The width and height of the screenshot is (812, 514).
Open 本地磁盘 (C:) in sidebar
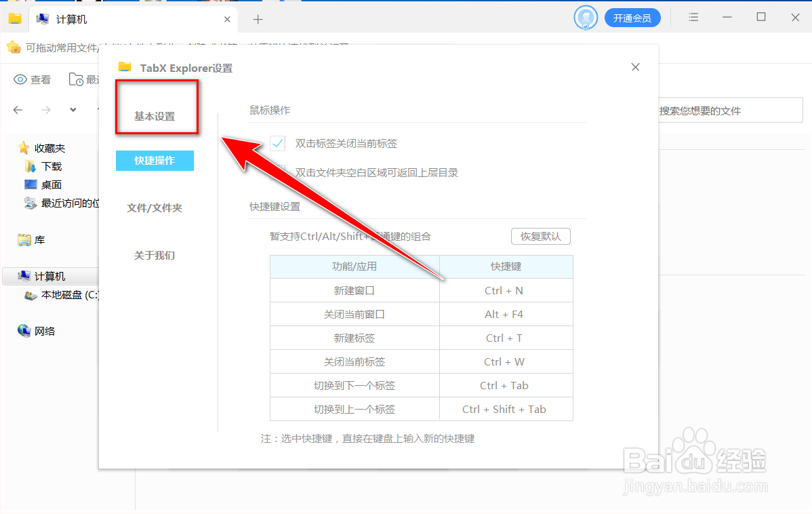[x=70, y=295]
